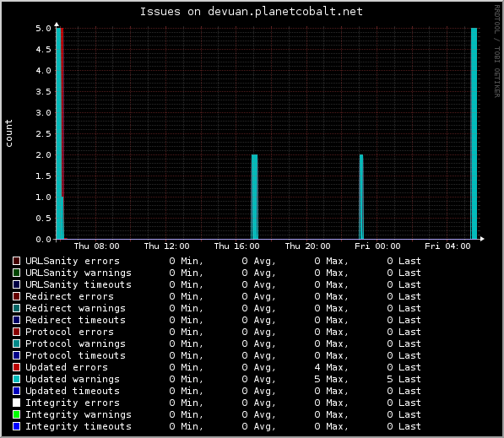Click the Thu 12:00 time axis label

coord(166,246)
